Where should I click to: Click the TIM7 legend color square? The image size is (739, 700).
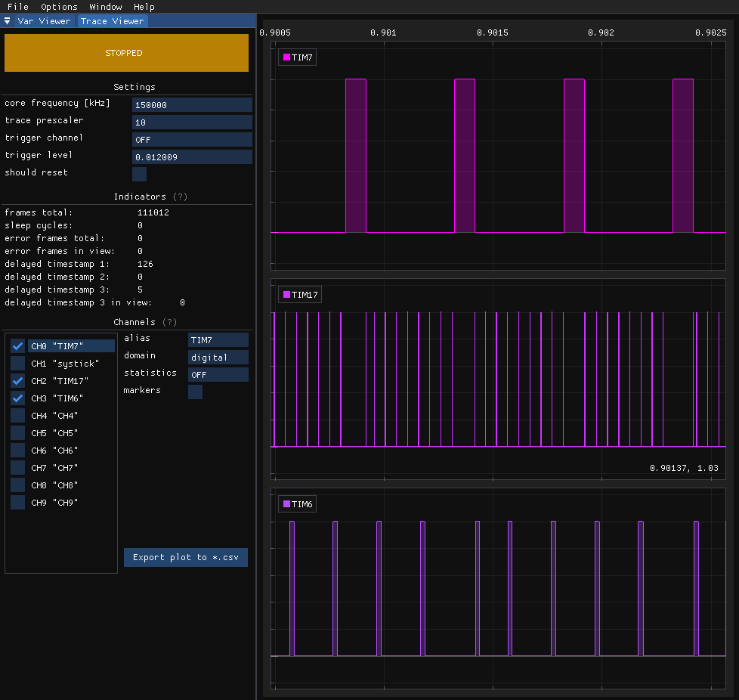286,57
